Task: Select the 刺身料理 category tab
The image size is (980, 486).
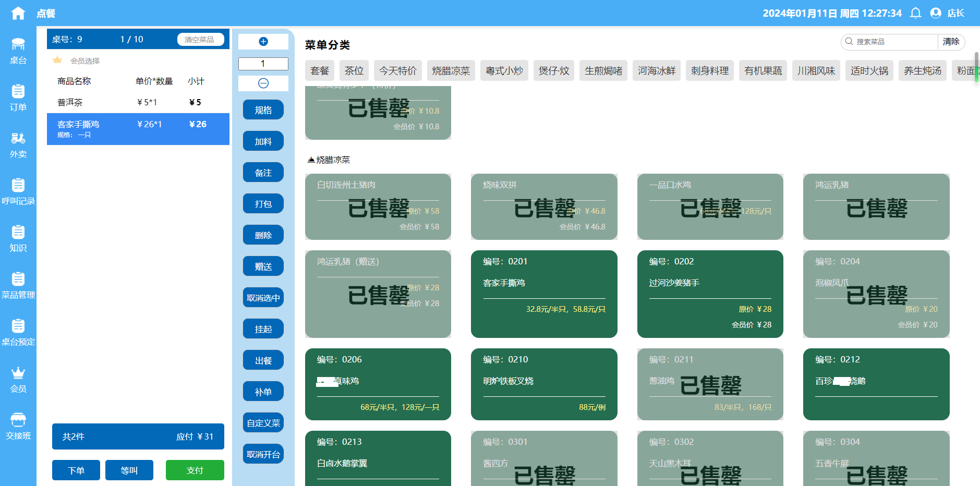Action: 710,70
